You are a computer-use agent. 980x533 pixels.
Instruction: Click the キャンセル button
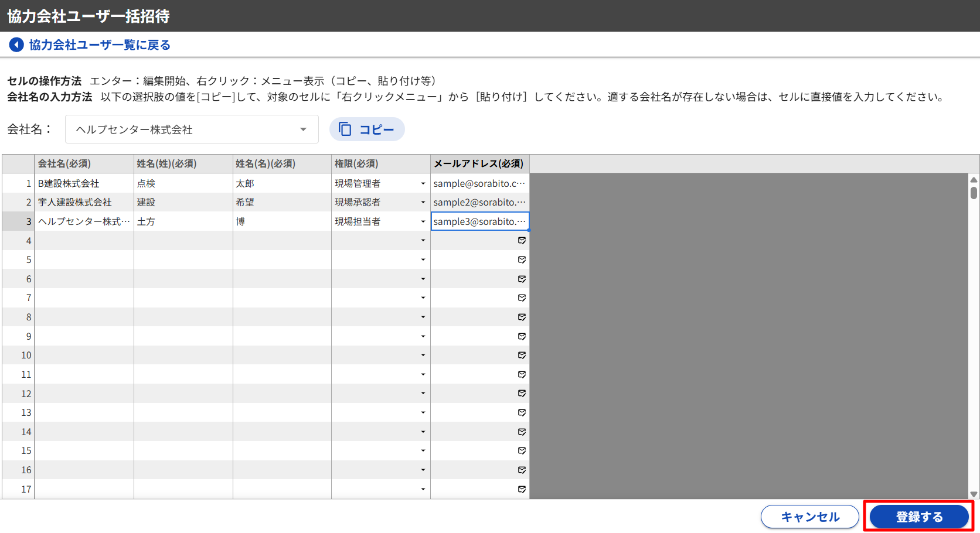809,517
